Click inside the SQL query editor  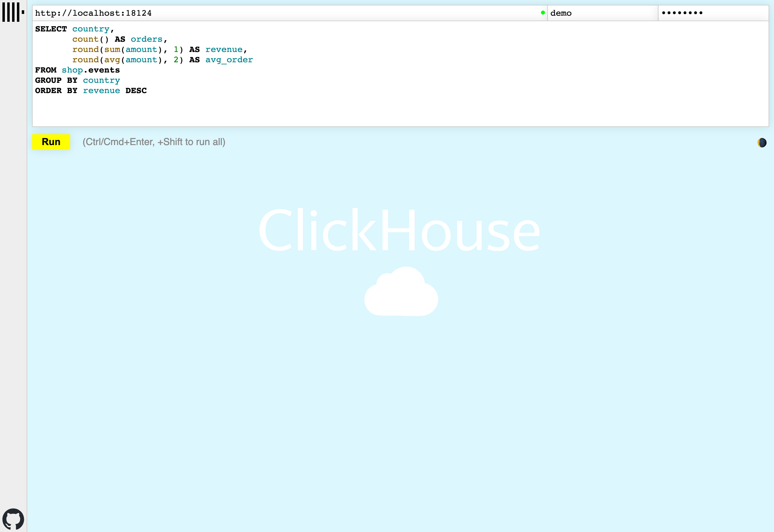(400, 74)
